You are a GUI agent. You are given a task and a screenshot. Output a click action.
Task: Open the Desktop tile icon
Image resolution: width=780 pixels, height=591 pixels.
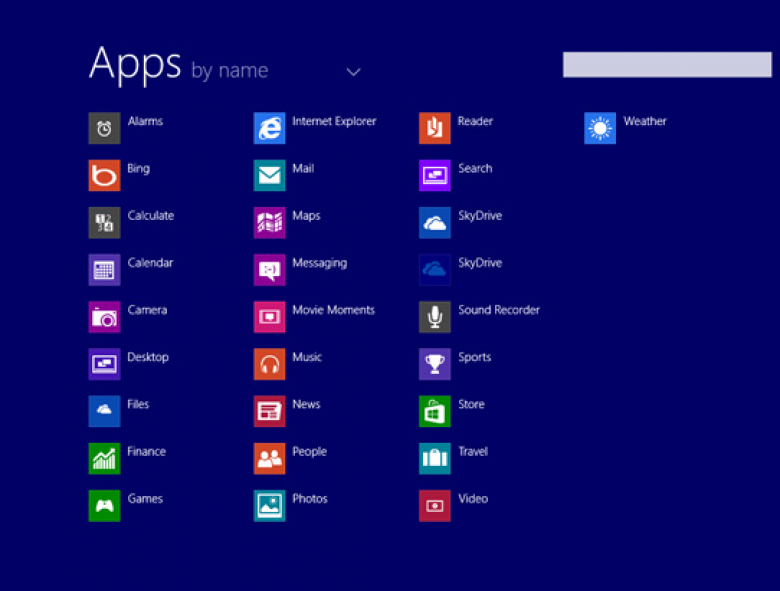(x=104, y=364)
